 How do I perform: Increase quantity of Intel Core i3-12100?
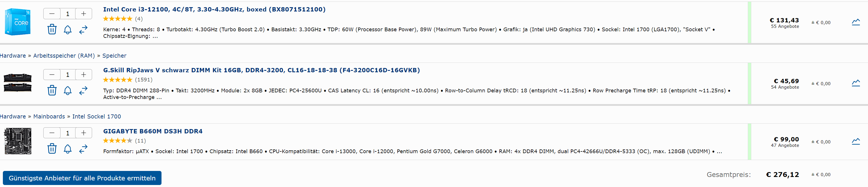point(83,14)
